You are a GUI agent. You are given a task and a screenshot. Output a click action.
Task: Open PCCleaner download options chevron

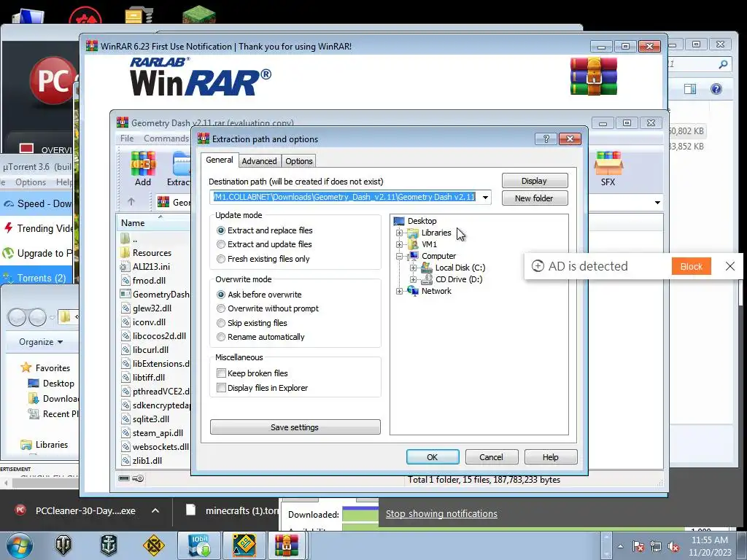tap(155, 510)
